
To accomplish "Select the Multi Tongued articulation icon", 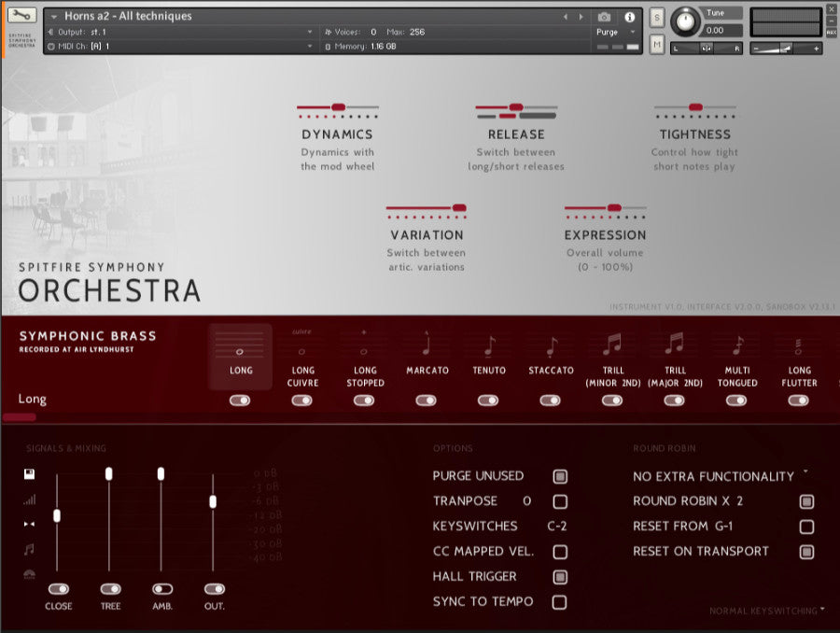I will (x=737, y=345).
